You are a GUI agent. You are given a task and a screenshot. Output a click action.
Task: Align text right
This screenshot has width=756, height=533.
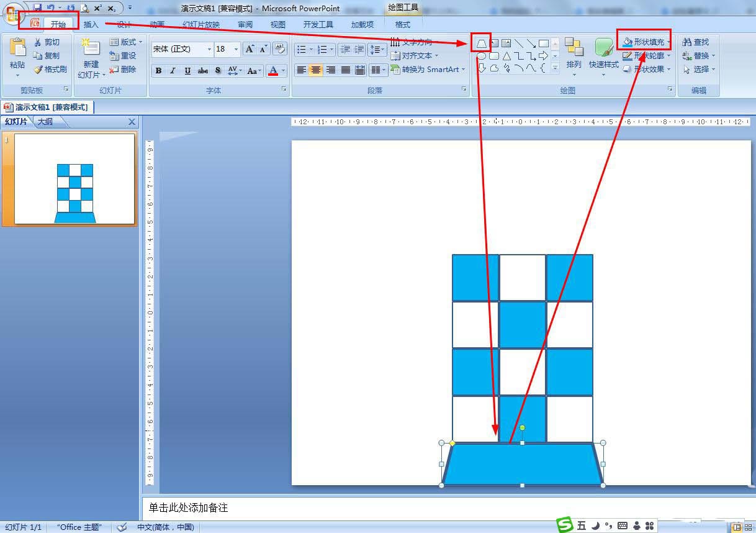331,70
